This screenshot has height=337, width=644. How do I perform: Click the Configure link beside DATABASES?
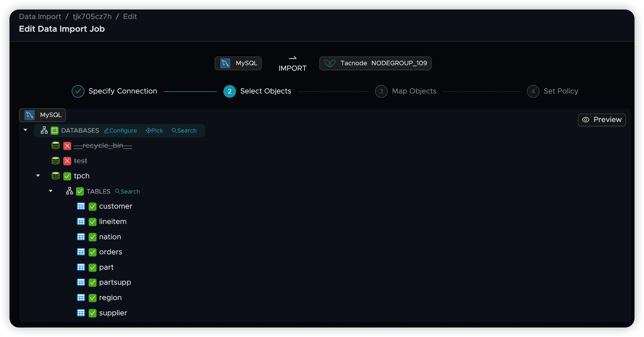[x=121, y=131]
